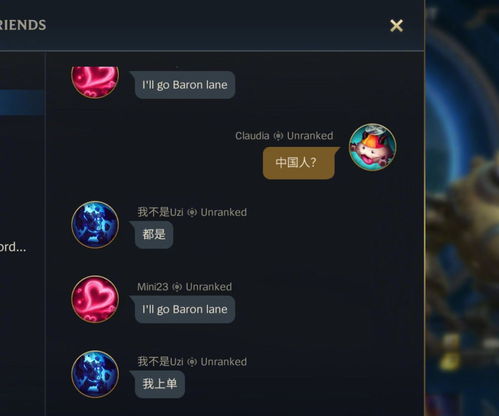
Task: Click the rank emblem beside Mini23's name
Action: click(177, 287)
